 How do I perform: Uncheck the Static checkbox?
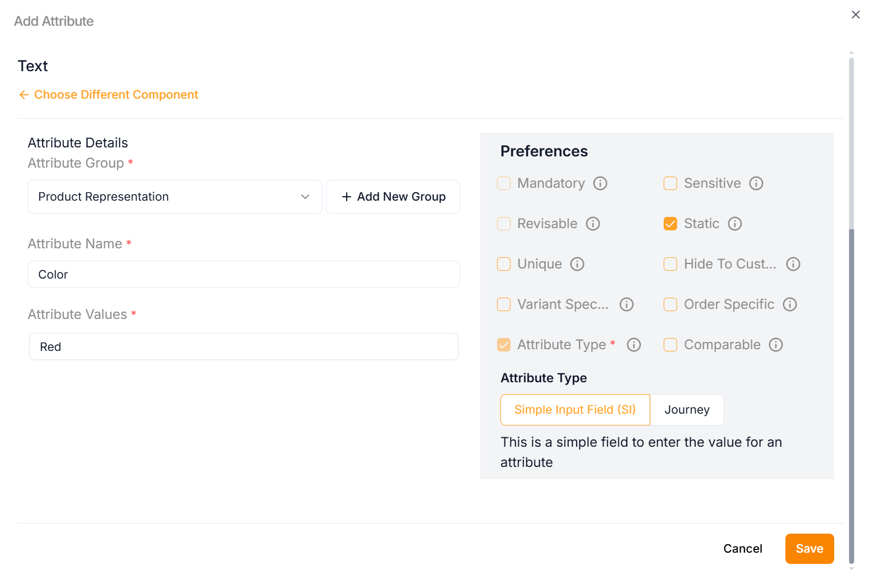pos(670,224)
